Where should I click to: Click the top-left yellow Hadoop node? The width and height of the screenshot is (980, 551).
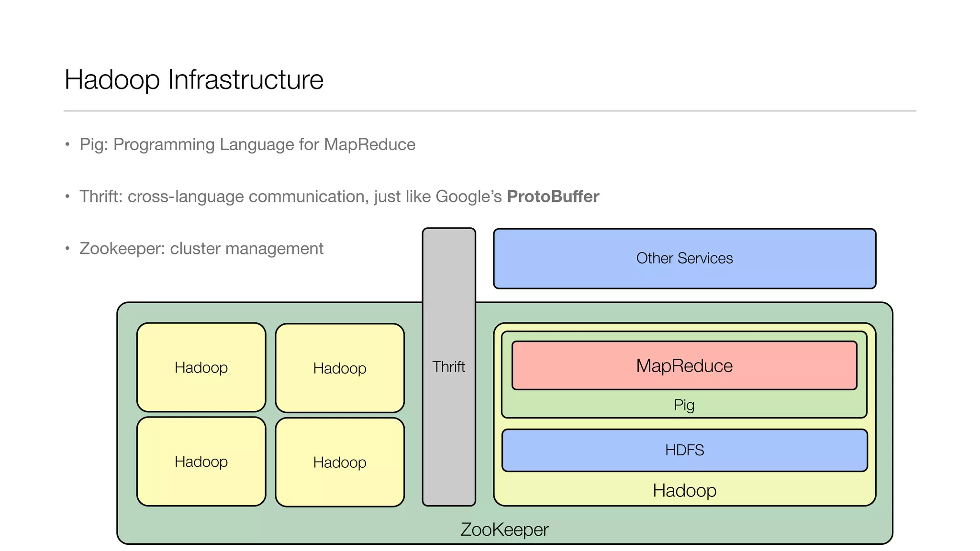click(x=201, y=367)
